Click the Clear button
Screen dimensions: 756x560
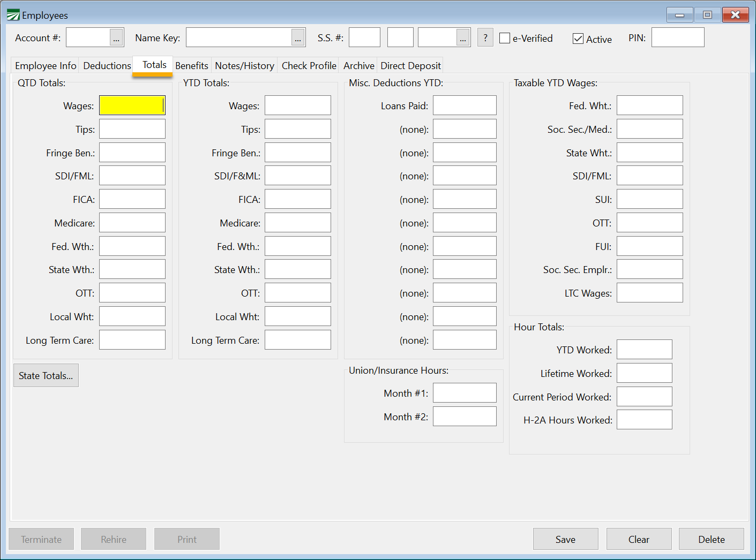[x=639, y=539]
